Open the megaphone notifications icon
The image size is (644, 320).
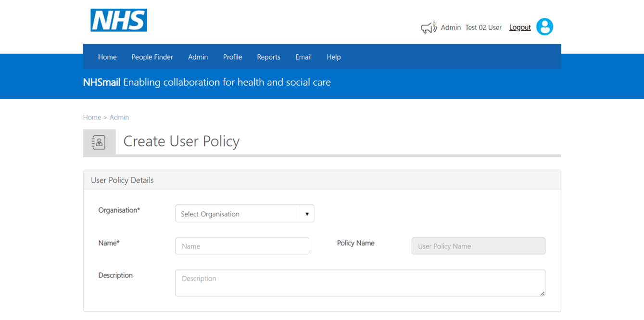(x=429, y=27)
